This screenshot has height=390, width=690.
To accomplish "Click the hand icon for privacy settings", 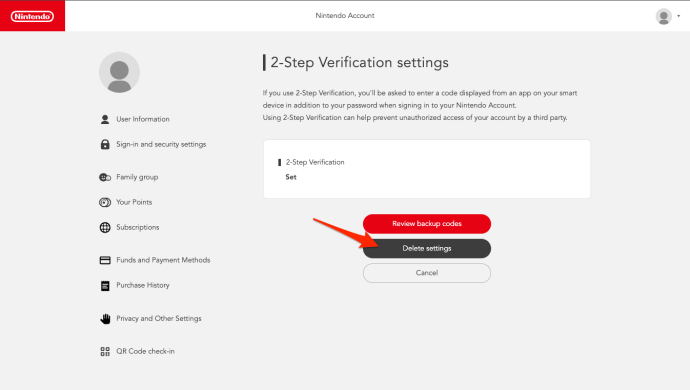I will pyautogui.click(x=105, y=319).
